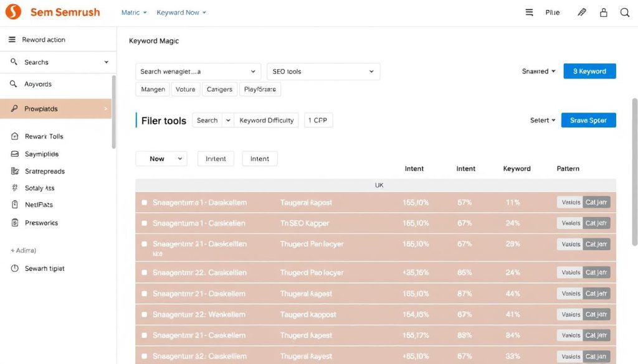
Task: Open the SEO tools dropdown
Action: point(323,72)
